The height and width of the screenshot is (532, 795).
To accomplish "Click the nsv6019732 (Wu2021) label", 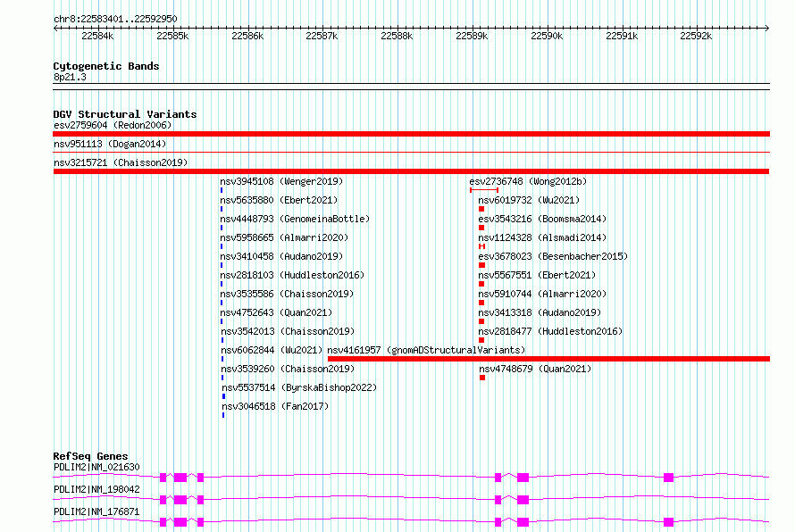I will tap(529, 200).
